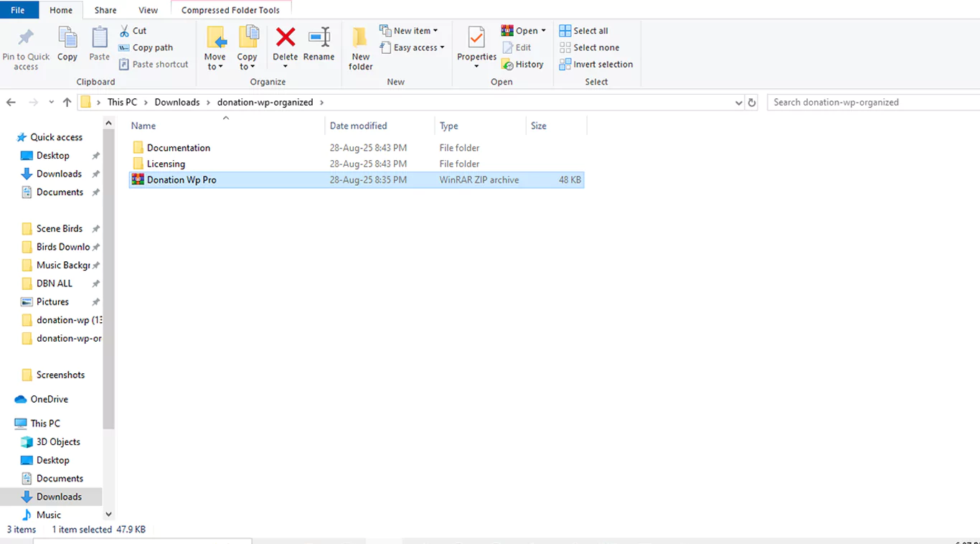The width and height of the screenshot is (980, 544).
Task: Open the Share ribbon tab
Action: (105, 10)
